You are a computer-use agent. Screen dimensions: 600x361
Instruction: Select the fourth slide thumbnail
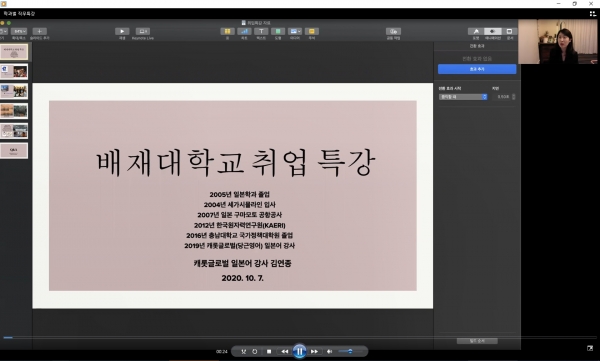point(14,111)
